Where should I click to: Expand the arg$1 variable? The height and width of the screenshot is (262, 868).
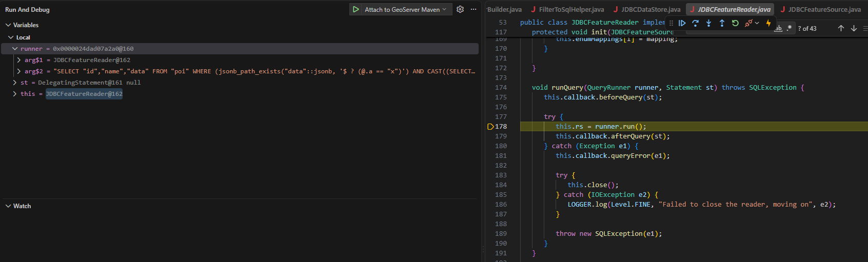[x=19, y=60]
